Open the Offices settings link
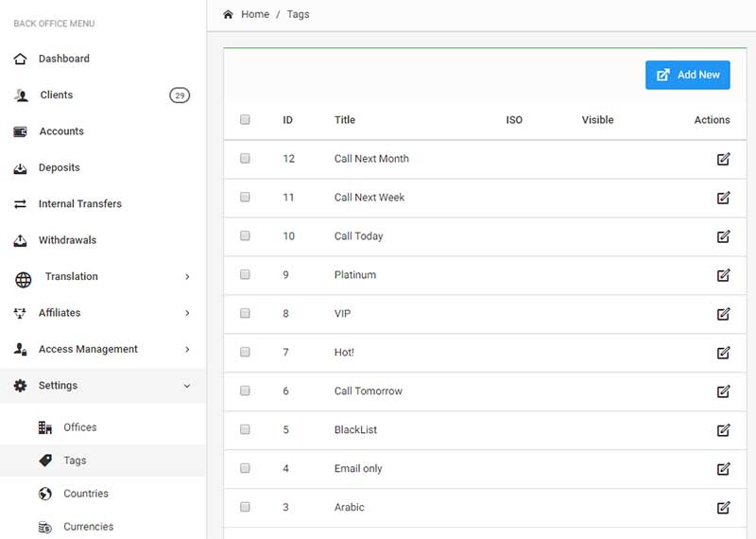The height and width of the screenshot is (539, 756). 79,427
